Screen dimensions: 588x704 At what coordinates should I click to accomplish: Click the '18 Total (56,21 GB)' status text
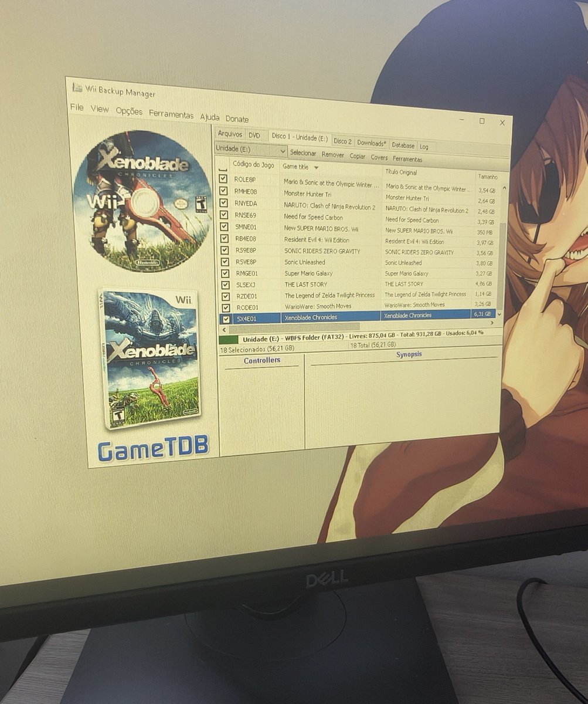[373, 345]
